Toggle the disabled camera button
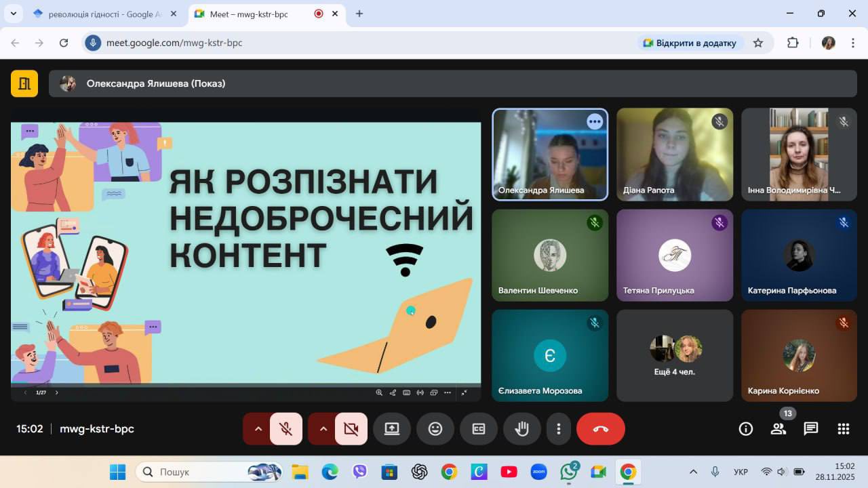Image resolution: width=868 pixels, height=488 pixels. [x=351, y=429]
